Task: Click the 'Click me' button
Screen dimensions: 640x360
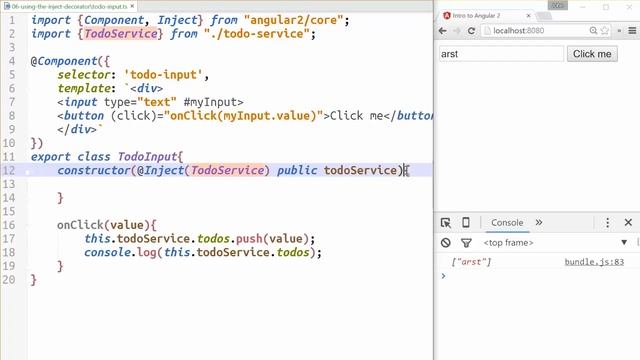Action: (592, 54)
